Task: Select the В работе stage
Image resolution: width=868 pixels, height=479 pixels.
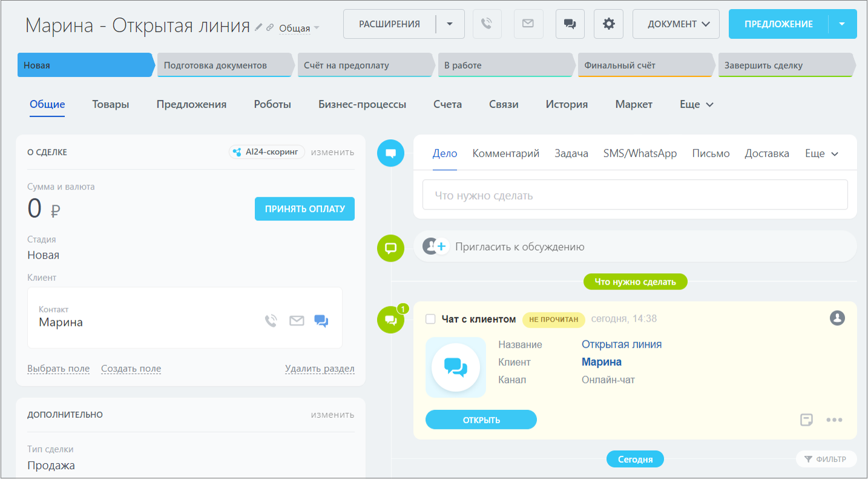Action: (x=507, y=65)
